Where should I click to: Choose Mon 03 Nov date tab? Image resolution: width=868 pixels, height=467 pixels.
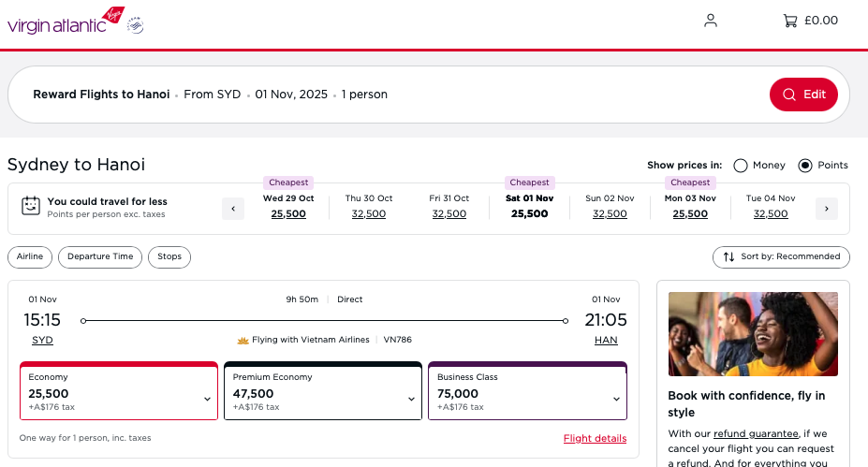[x=690, y=206]
